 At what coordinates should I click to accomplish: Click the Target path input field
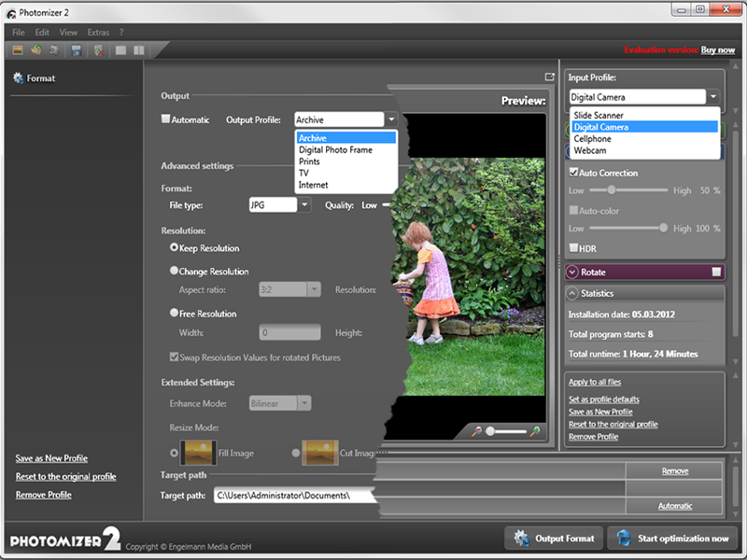[x=291, y=496]
